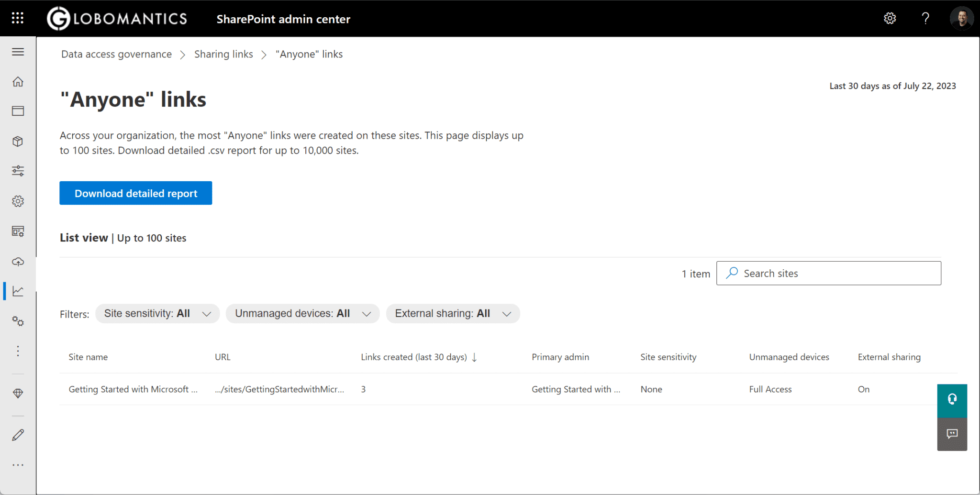Click the help question mark icon
This screenshot has width=980, height=495.
pyautogui.click(x=925, y=18)
